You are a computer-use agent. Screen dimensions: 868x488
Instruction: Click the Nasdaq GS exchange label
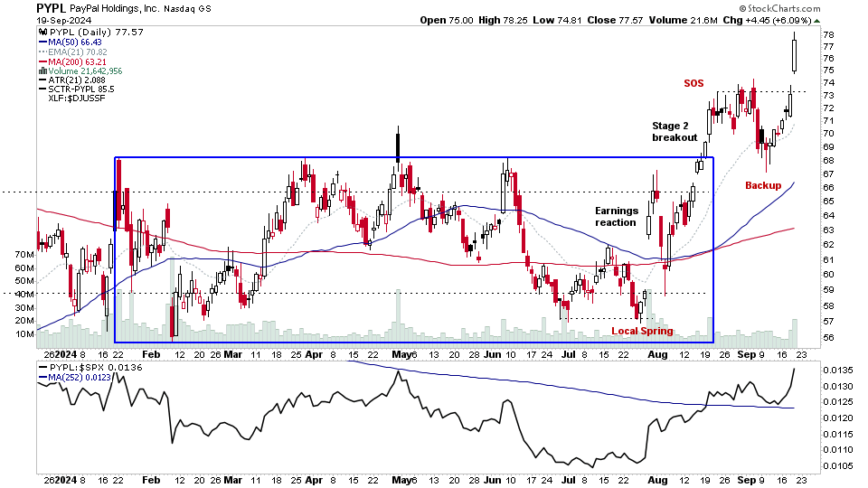[187, 9]
